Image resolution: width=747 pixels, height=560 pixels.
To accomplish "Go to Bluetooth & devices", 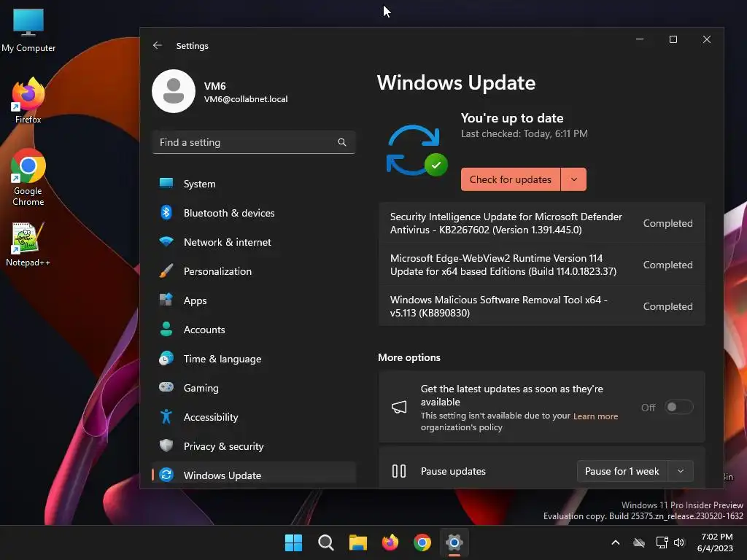I will pyautogui.click(x=253, y=213).
